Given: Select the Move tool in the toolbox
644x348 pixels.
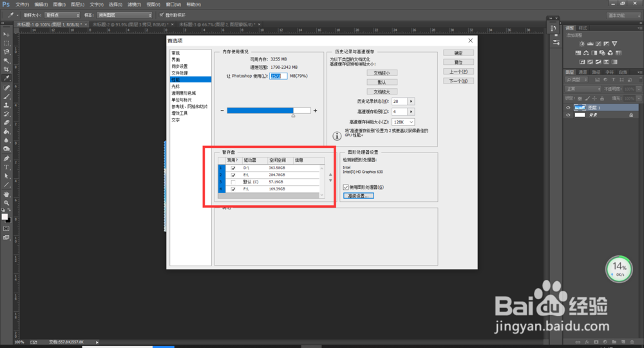Looking at the screenshot, I should [x=6, y=35].
